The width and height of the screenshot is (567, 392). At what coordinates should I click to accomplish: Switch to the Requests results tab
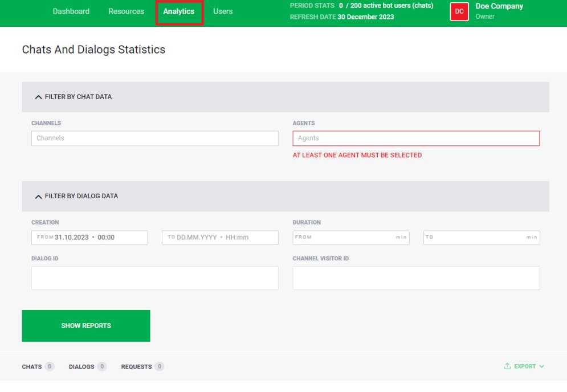[x=142, y=366]
